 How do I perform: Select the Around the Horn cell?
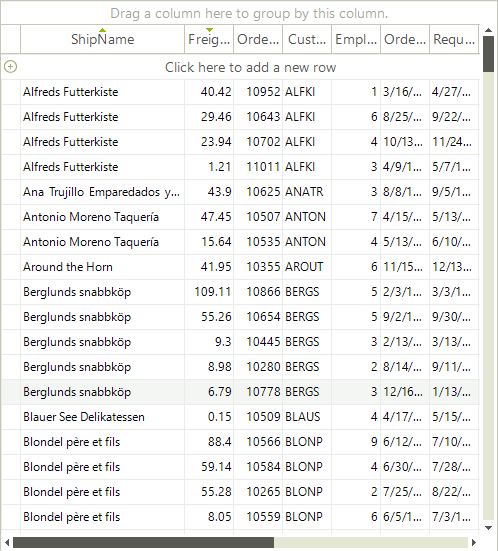pyautogui.click(x=102, y=267)
